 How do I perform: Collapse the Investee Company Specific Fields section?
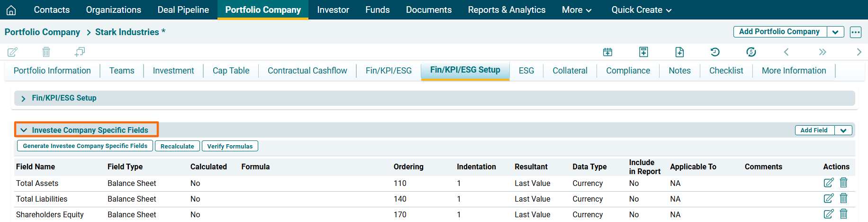tap(24, 130)
